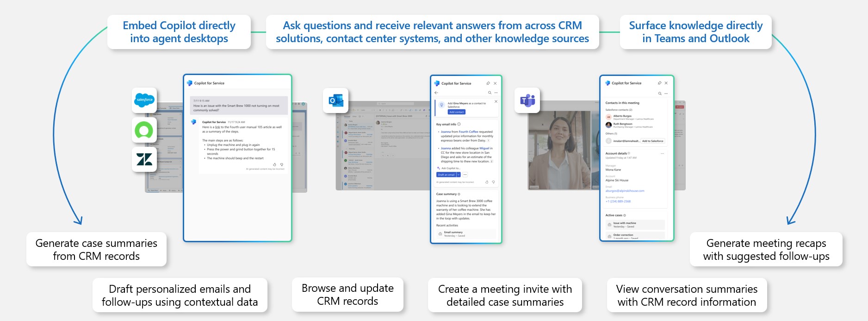Open search in the Teams Copilot panel

point(660,94)
